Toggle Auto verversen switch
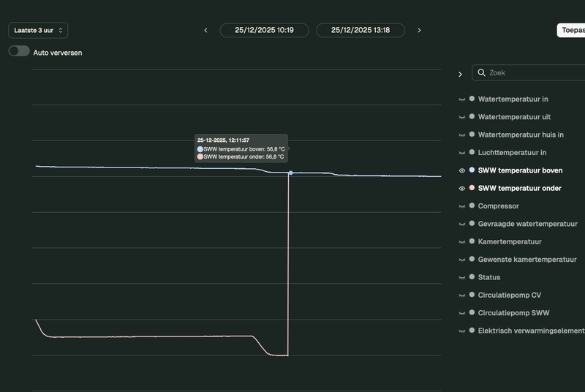This screenshot has height=392, width=585. [x=19, y=52]
